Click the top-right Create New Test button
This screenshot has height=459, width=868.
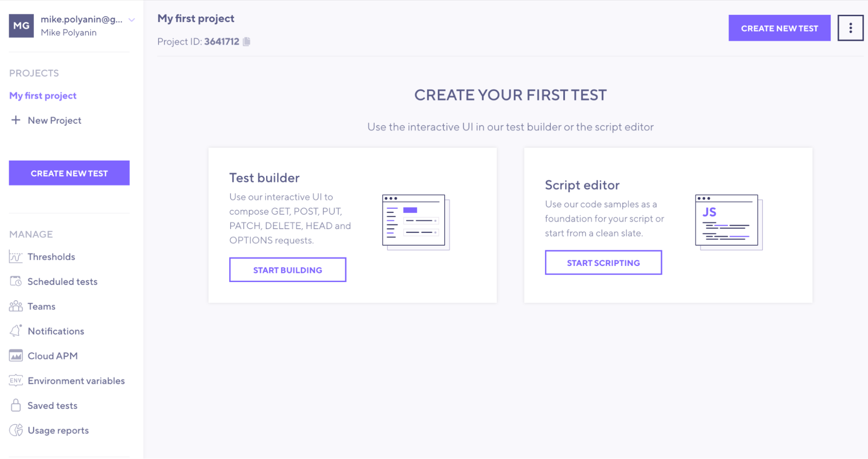[779, 28]
